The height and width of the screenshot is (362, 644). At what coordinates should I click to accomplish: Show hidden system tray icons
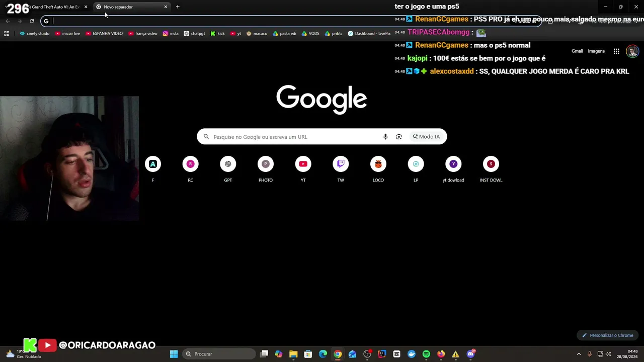click(579, 354)
